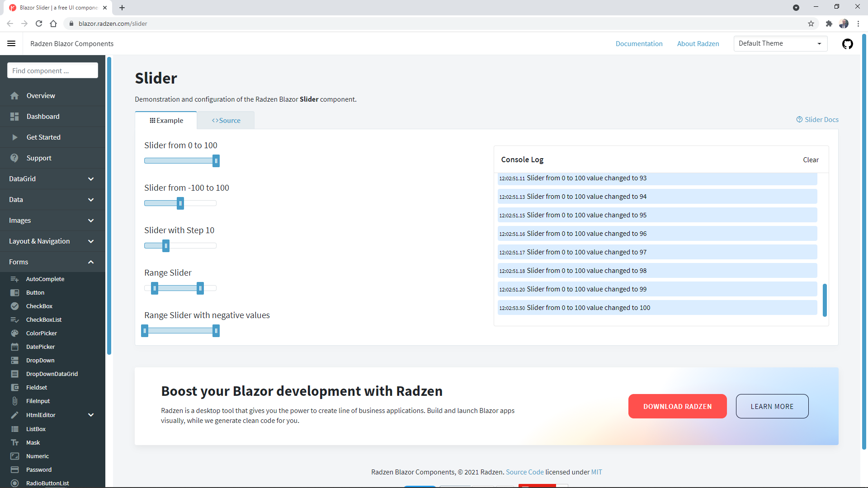Expand the Layout & Navigation section
Image resolution: width=868 pixels, height=488 pixels.
[52, 241]
